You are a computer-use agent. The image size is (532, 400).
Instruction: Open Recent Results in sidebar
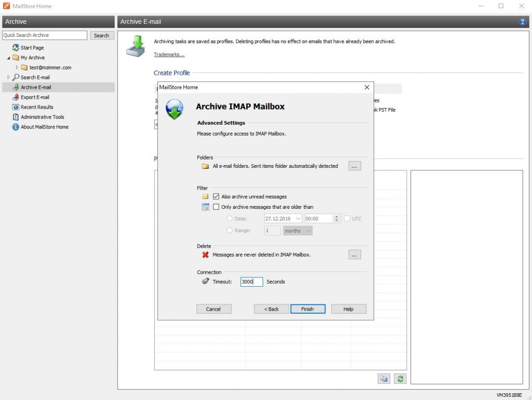37,107
